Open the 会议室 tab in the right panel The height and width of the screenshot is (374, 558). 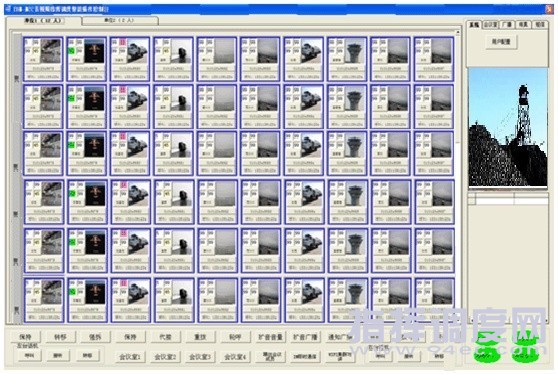[x=490, y=25]
